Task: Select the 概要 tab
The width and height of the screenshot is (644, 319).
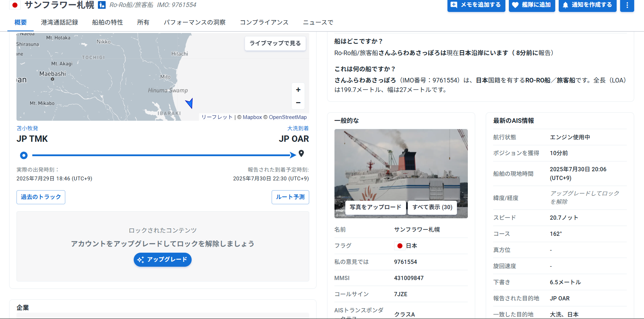Action: (21, 22)
